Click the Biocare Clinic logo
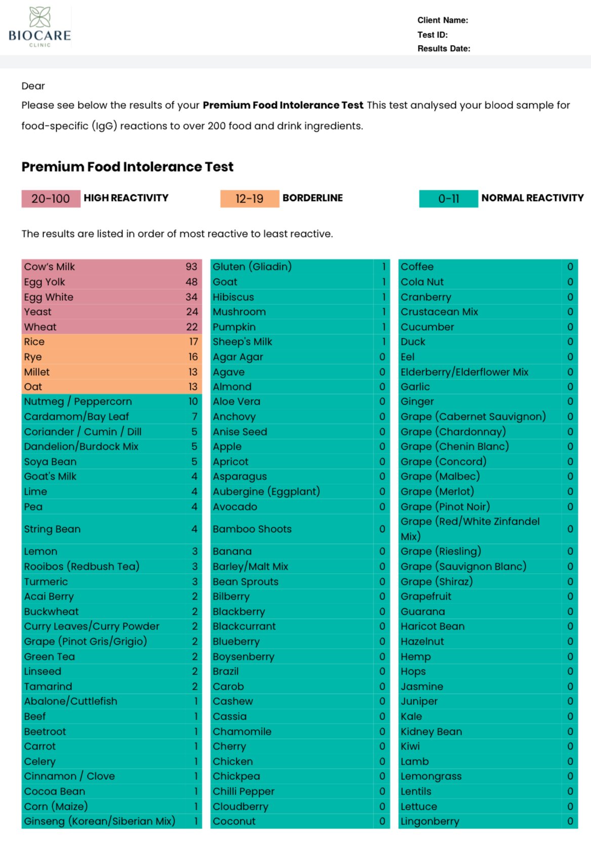Screen dimensions: 591x868 tap(39, 27)
